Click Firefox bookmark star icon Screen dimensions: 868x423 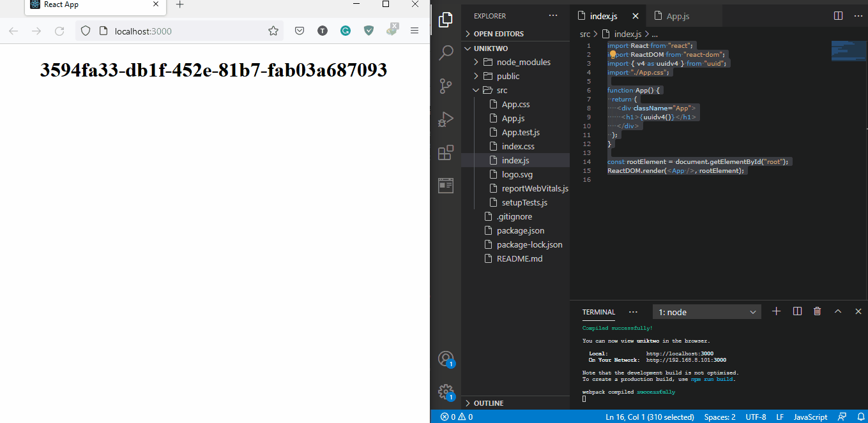(x=273, y=31)
